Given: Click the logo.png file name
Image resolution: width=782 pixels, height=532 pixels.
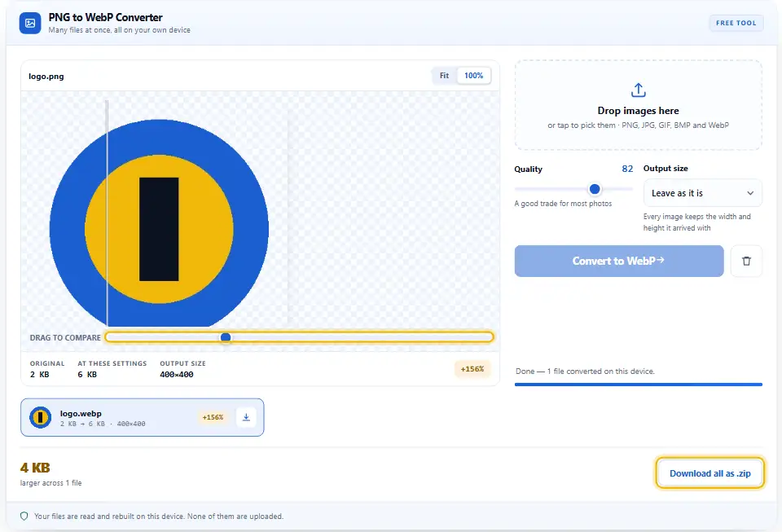Looking at the screenshot, I should pyautogui.click(x=46, y=77).
